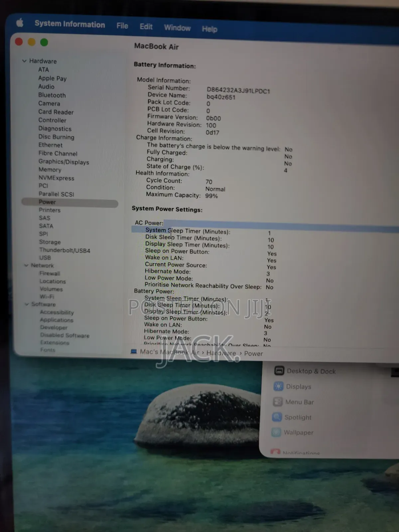Select Thunderbolt/USB4 in the sidebar
The height and width of the screenshot is (532, 399).
click(65, 250)
